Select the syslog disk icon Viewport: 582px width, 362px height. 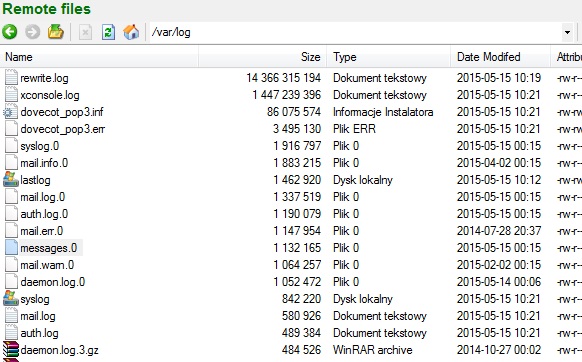11,299
